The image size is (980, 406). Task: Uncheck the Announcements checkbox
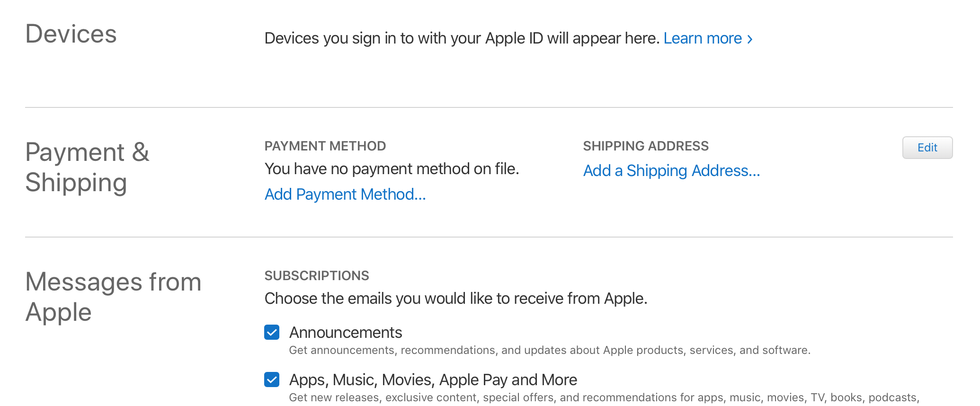(272, 332)
